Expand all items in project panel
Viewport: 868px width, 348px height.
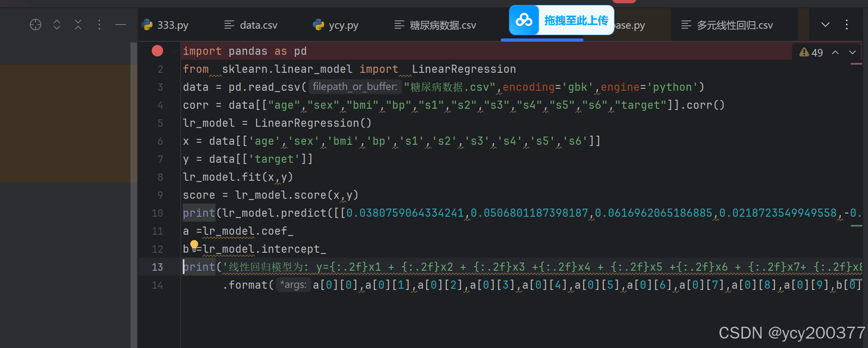coord(57,25)
